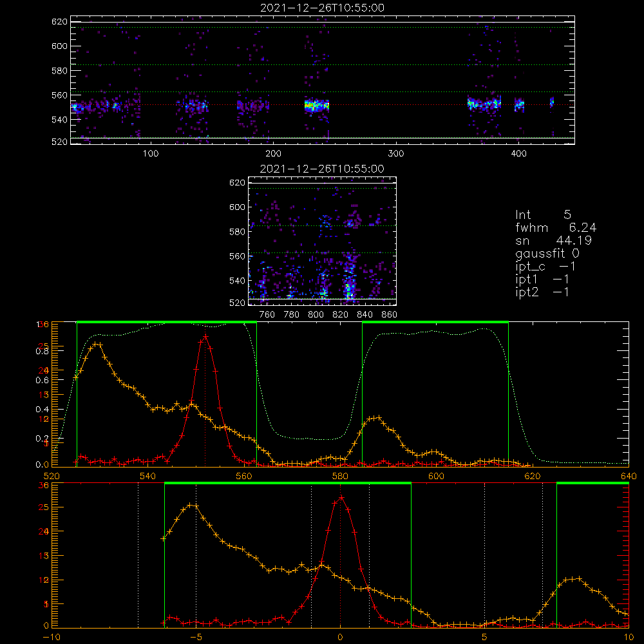Click the red curve peak near 552 in third plot
The height and width of the screenshot is (644, 644).
click(x=205, y=337)
